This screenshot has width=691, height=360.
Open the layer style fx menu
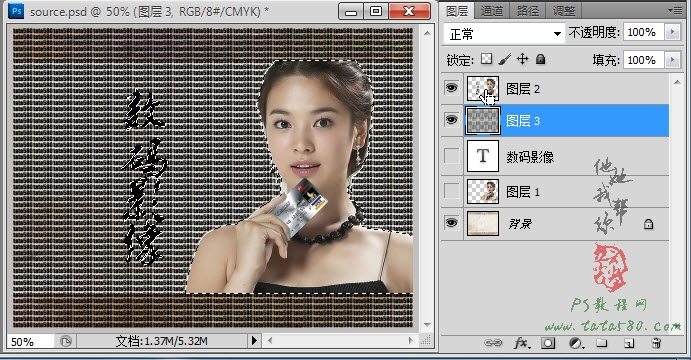(x=521, y=343)
